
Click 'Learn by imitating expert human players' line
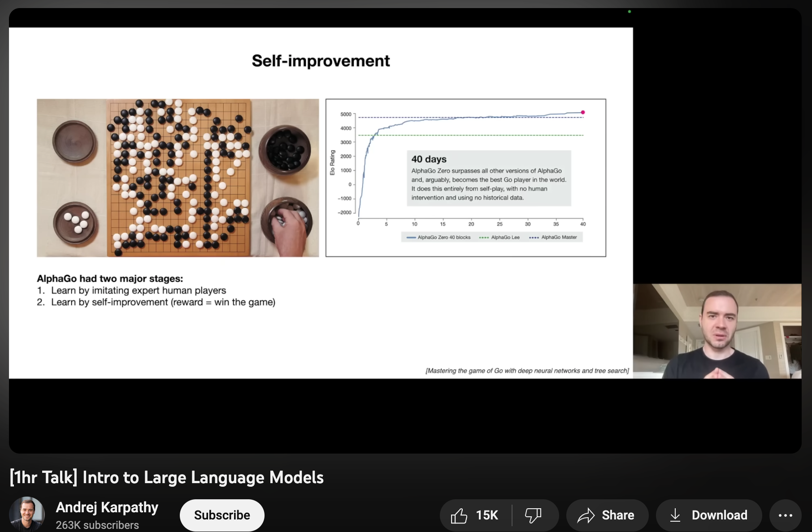pos(139,290)
